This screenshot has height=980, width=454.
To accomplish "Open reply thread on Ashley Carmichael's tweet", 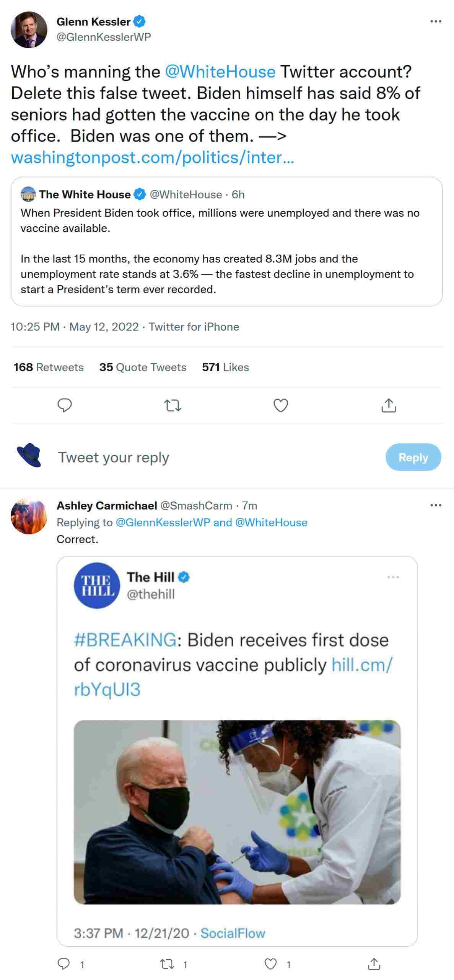I will pyautogui.click(x=64, y=964).
